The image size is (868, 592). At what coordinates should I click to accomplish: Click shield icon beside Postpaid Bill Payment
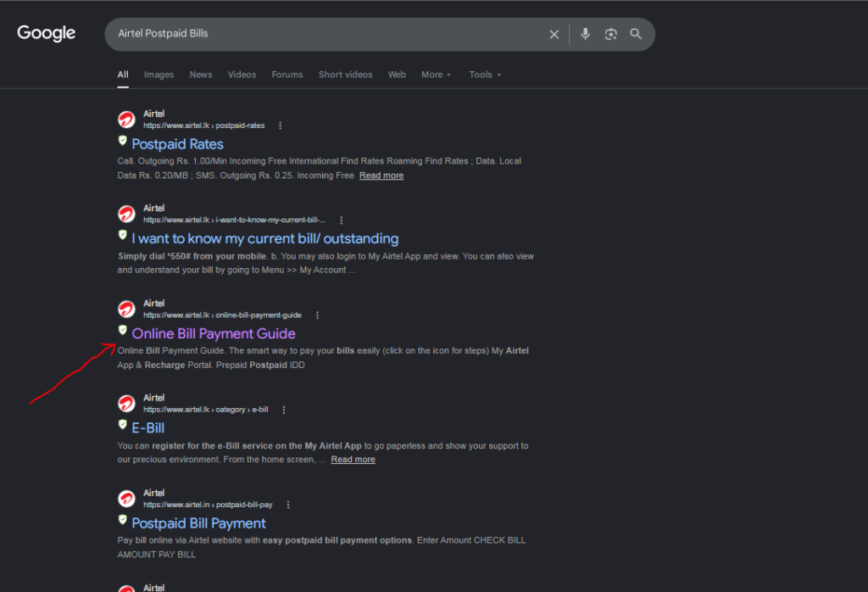click(x=123, y=520)
